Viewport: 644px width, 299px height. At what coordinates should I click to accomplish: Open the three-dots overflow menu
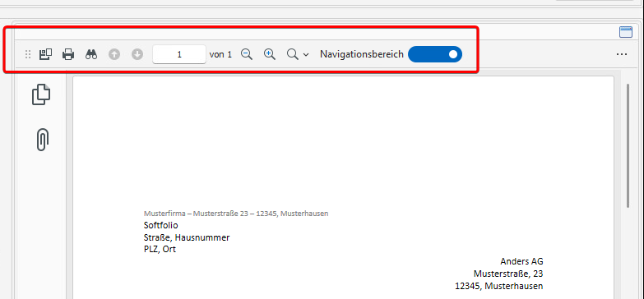pyautogui.click(x=622, y=54)
